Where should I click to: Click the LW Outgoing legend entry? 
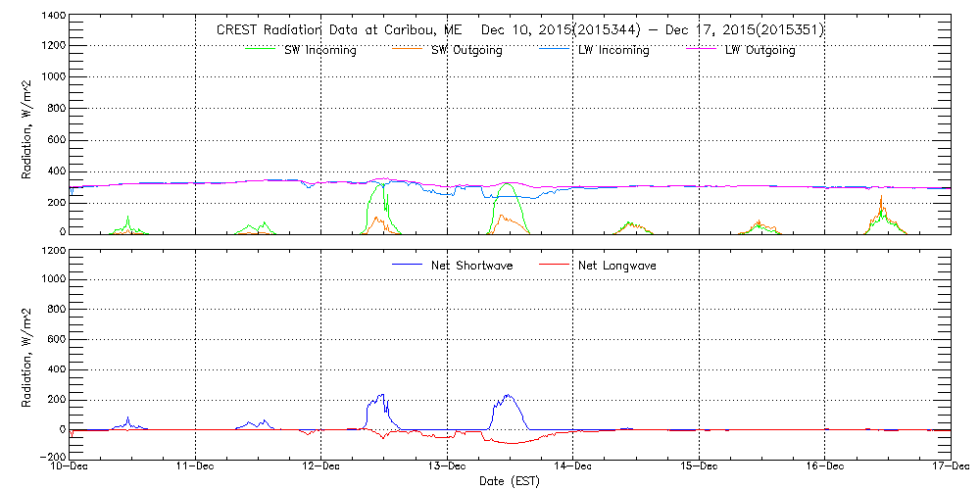point(759,51)
